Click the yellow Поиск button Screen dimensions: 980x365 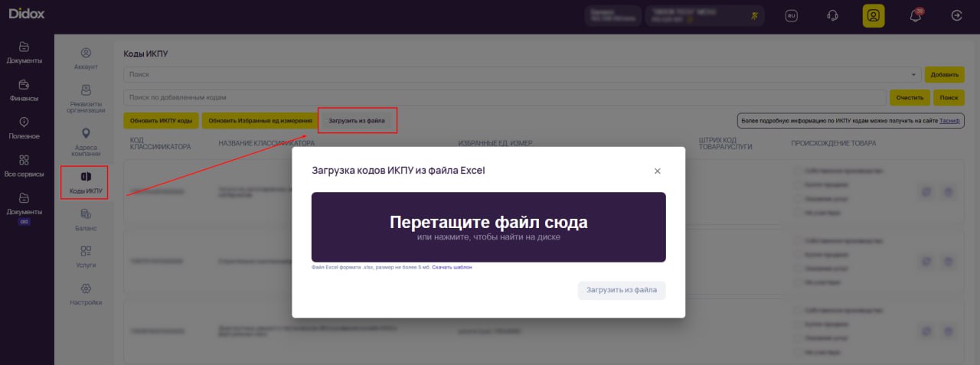click(x=949, y=97)
